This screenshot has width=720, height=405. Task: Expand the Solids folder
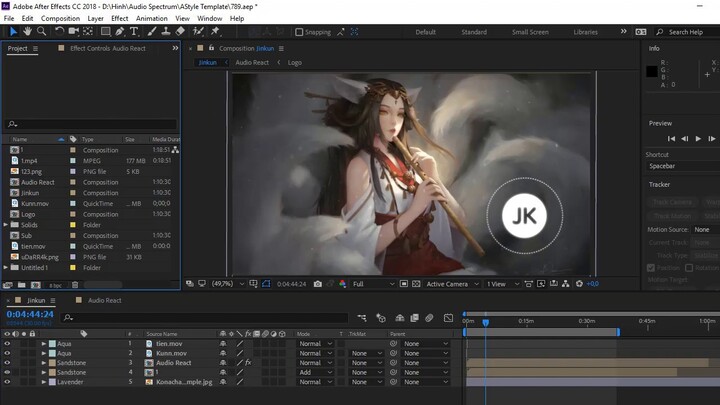pos(6,225)
